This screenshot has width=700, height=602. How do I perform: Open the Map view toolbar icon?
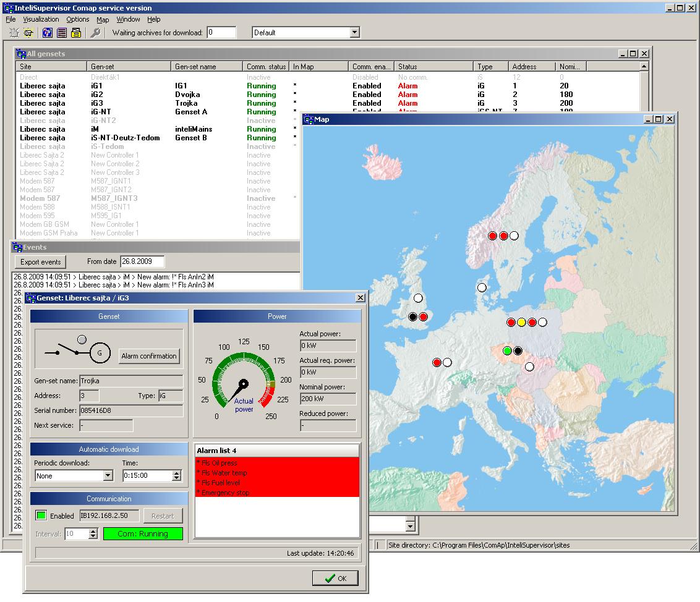(48, 33)
